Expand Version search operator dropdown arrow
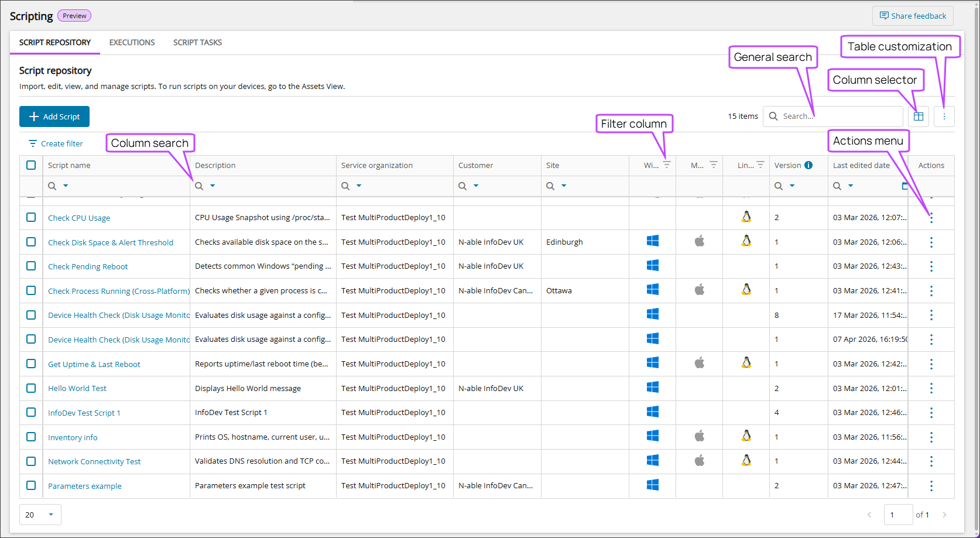Viewport: 980px width, 538px height. pos(792,186)
